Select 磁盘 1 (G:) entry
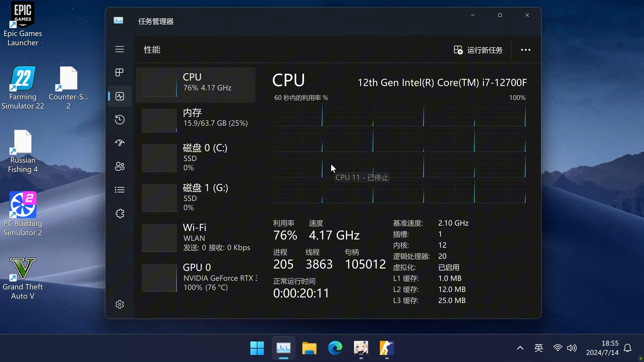Screen dimensions: 644x362 196,198
